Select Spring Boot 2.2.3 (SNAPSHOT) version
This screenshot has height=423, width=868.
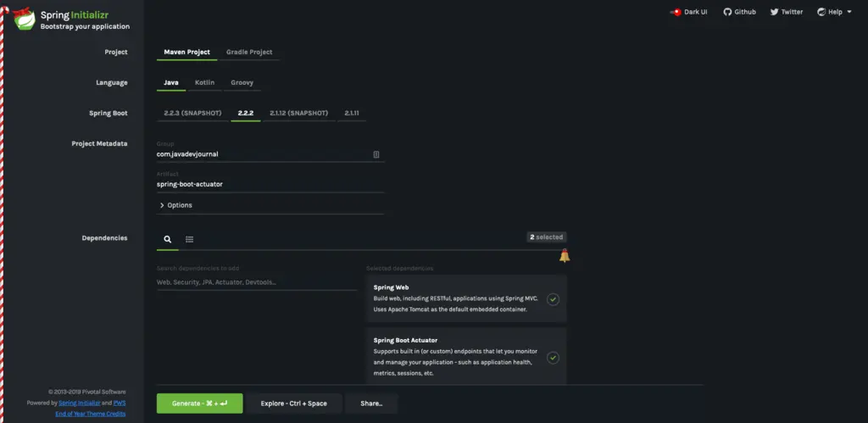tap(192, 113)
